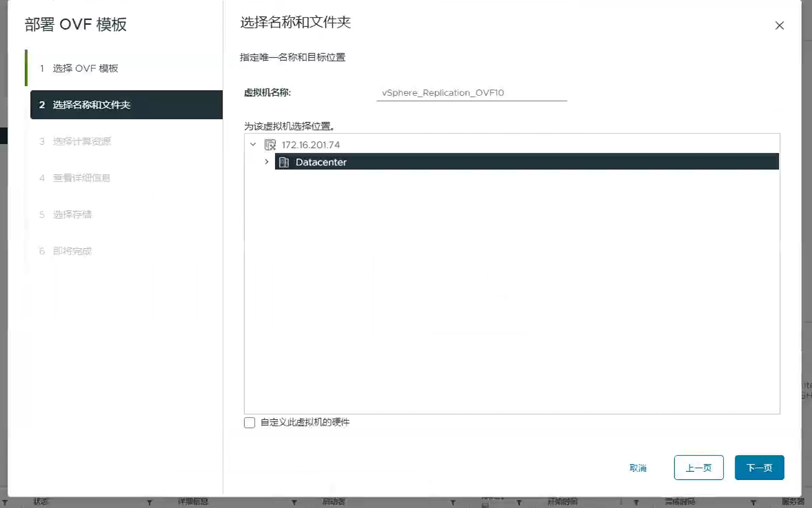Click the 虚拟机名称 text field

[x=471, y=93]
